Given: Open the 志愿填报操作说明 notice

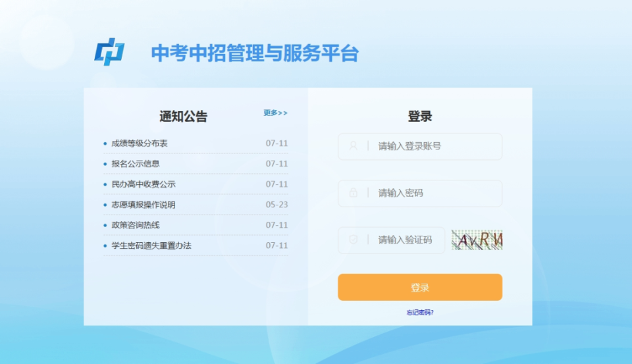Looking at the screenshot, I should tap(144, 205).
